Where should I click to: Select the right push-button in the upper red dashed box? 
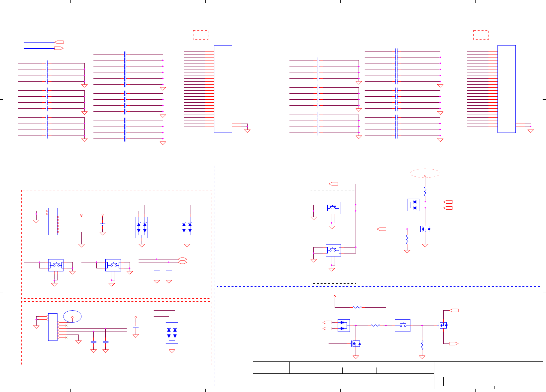(113, 265)
